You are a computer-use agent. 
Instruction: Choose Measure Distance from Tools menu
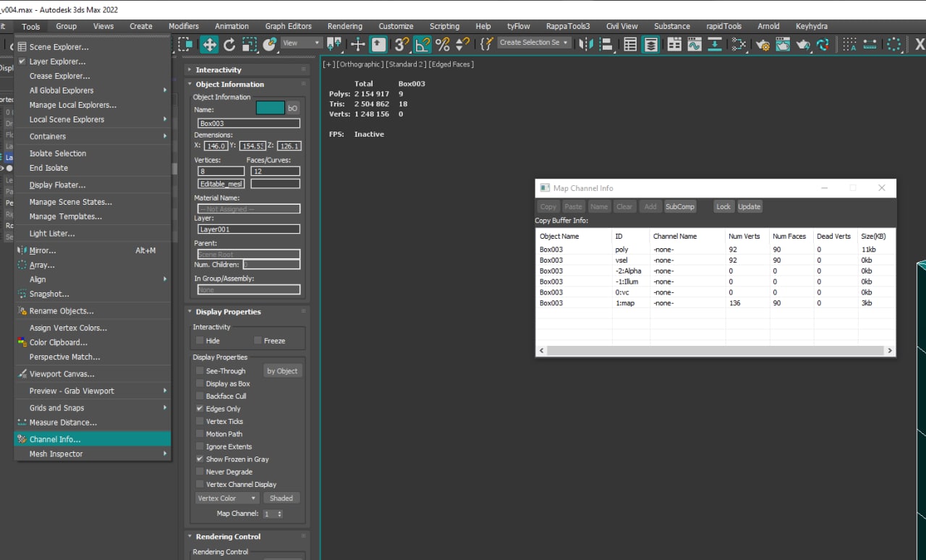pos(93,423)
